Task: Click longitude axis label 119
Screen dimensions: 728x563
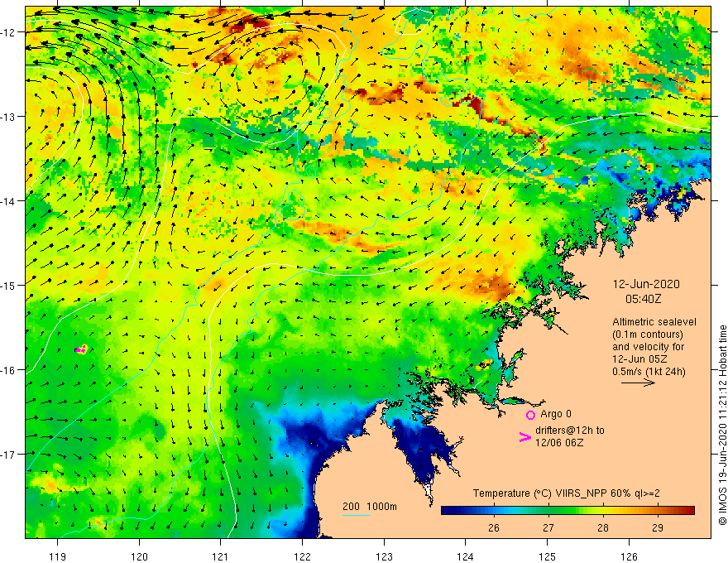Action: 58,556
